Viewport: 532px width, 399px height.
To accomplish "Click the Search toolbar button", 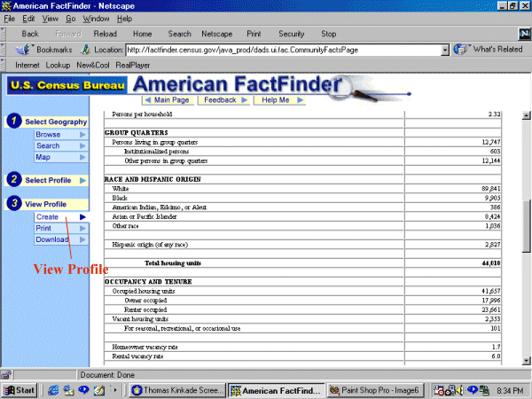I will [179, 34].
